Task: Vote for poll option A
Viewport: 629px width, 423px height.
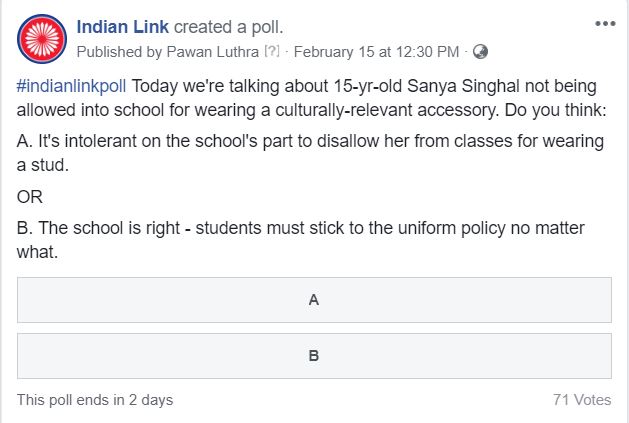Action: click(x=314, y=300)
